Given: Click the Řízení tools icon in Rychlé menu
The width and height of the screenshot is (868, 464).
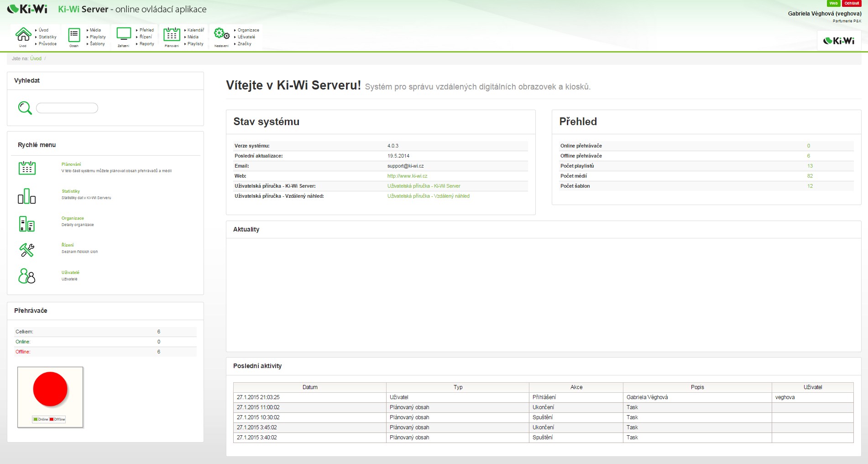Looking at the screenshot, I should 27,250.
